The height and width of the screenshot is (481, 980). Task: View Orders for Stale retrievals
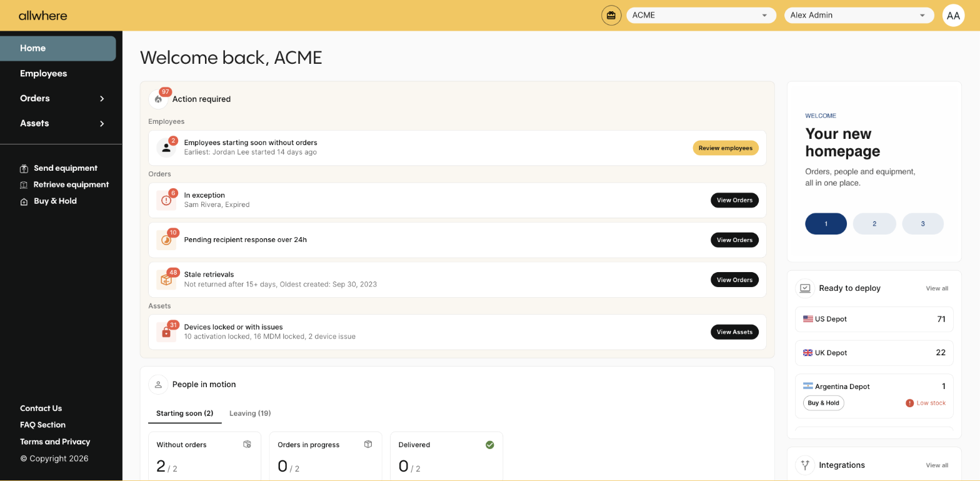pyautogui.click(x=734, y=280)
